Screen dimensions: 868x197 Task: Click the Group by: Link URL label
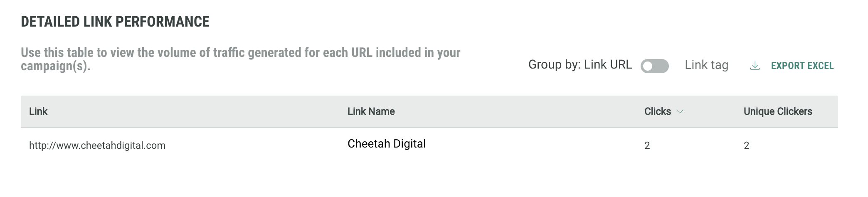pos(580,64)
